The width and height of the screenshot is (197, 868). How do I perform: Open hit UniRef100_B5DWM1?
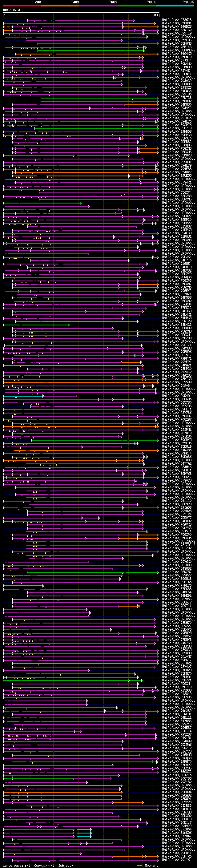coord(177,23)
